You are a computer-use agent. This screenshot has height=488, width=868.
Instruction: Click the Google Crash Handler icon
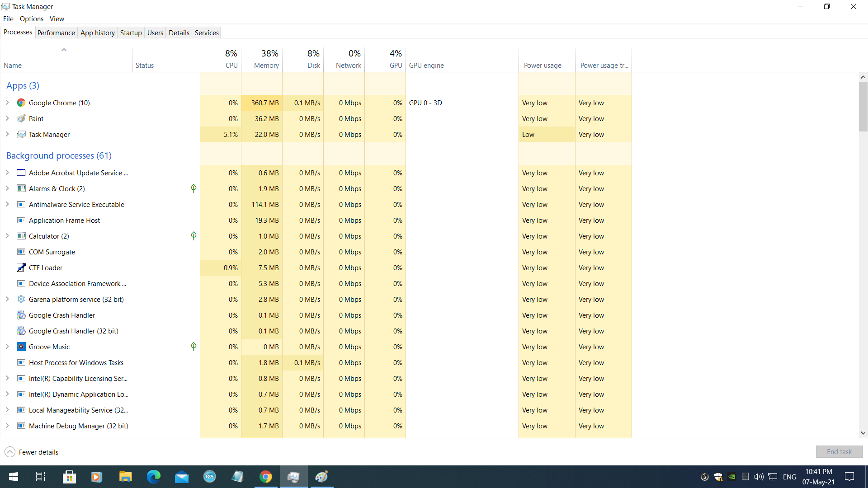click(21, 315)
